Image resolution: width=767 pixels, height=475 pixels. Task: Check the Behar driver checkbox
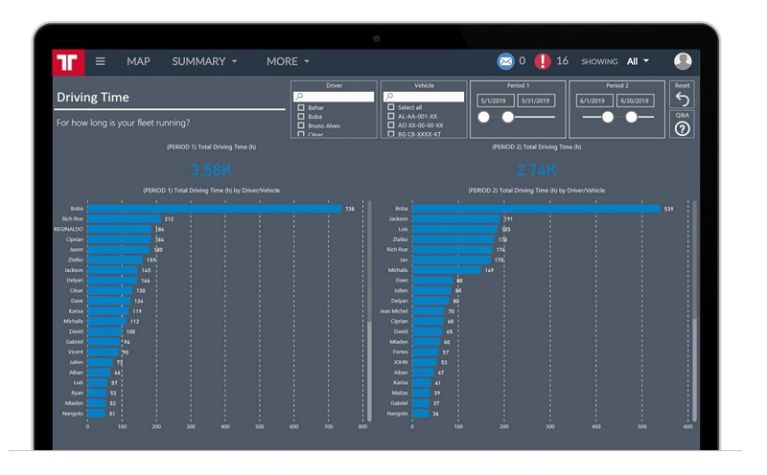(x=301, y=108)
